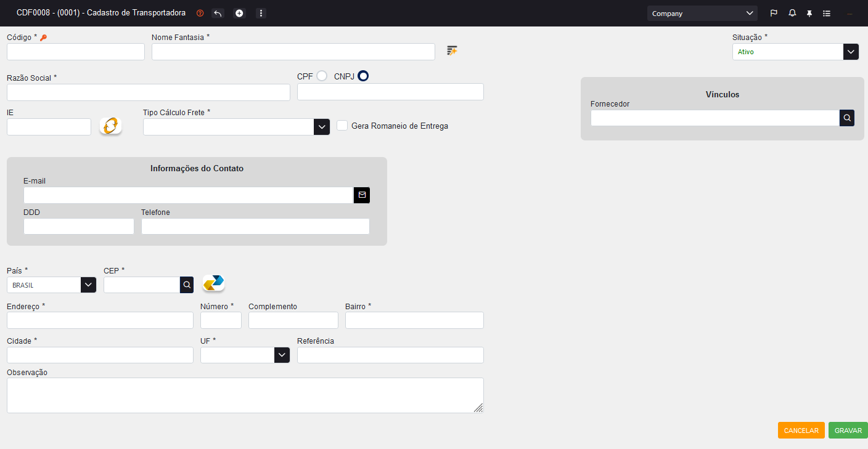Open the Situação dropdown showing Ativo
The width and height of the screenshot is (868, 449).
tap(795, 52)
